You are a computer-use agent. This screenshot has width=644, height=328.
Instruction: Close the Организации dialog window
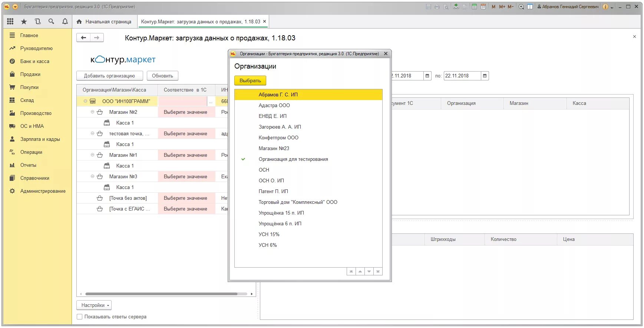coord(386,54)
